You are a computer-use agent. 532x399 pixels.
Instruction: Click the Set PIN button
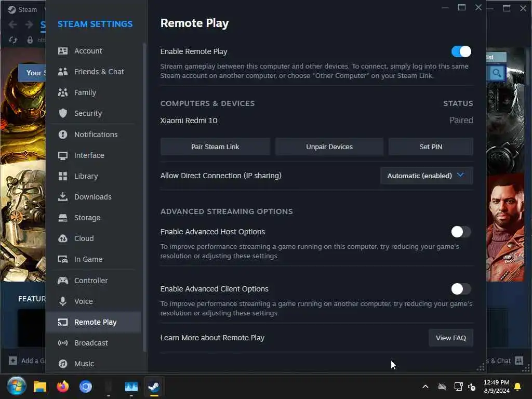[x=431, y=147]
